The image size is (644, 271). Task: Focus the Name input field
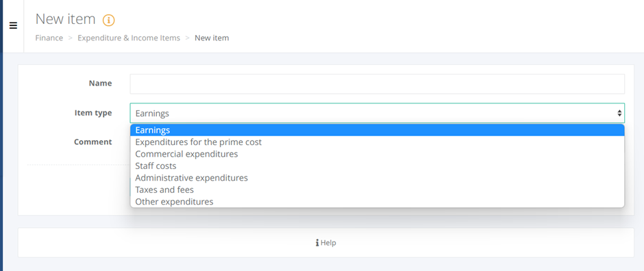click(x=377, y=84)
